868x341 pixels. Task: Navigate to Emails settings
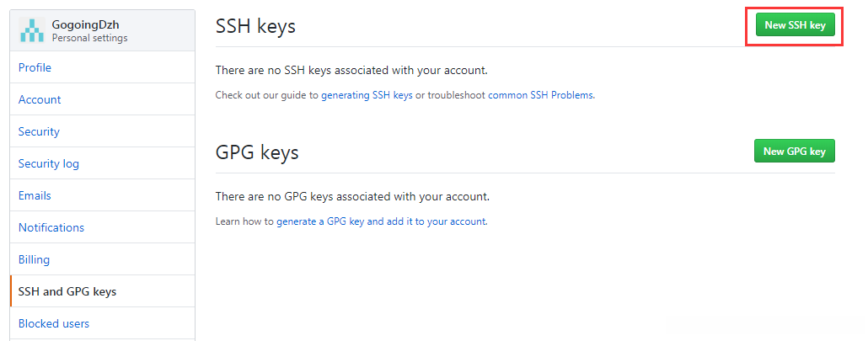point(35,195)
